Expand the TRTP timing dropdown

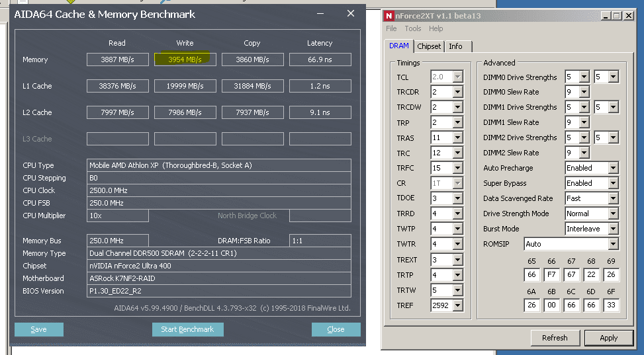[457, 275]
